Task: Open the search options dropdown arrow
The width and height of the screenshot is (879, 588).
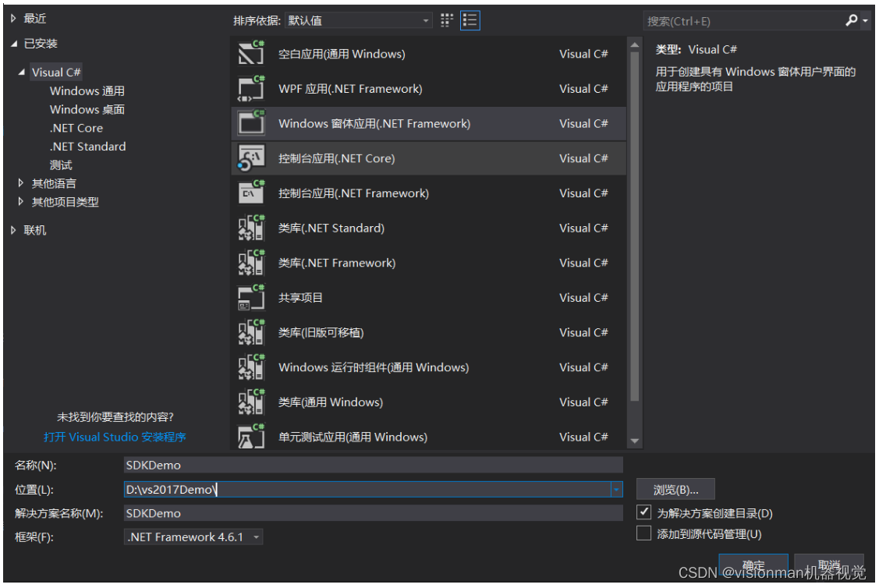Action: pyautogui.click(x=866, y=21)
